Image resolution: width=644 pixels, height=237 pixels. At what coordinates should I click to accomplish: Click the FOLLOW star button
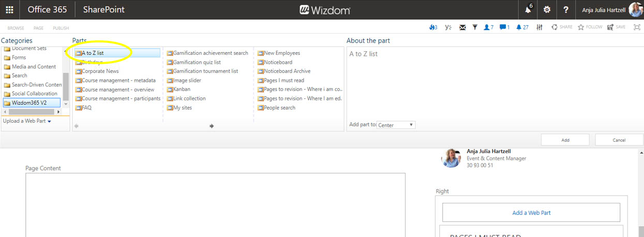[590, 27]
